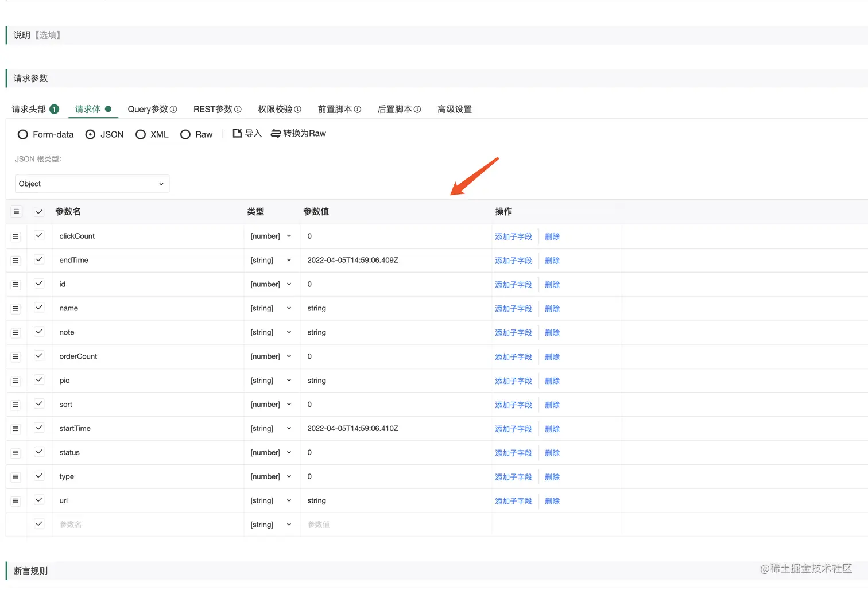Switch to the 请求头部 tab
Viewport: 868px width, 590px height.
[x=35, y=109]
